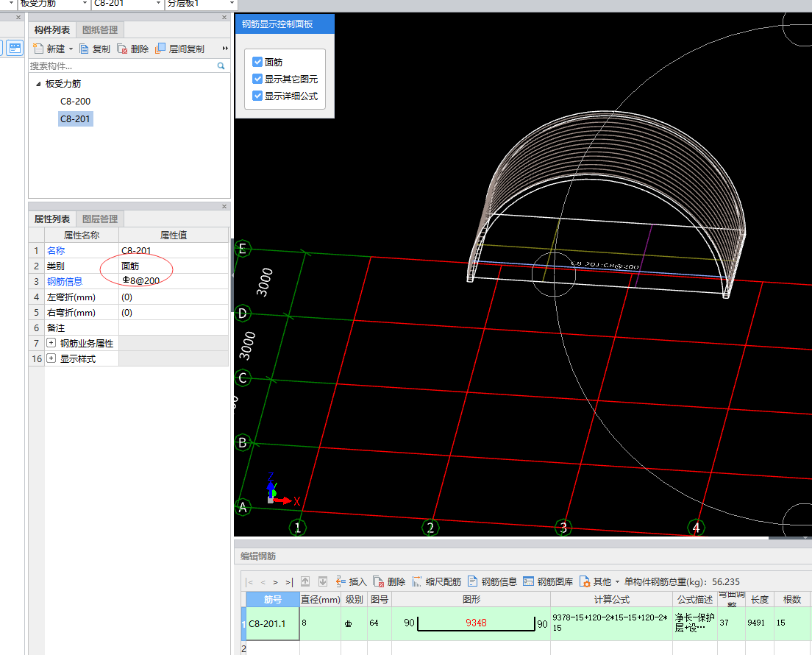Click the 公式描述 cell 净长-保护层
This screenshot has width=812, height=655.
tap(695, 623)
